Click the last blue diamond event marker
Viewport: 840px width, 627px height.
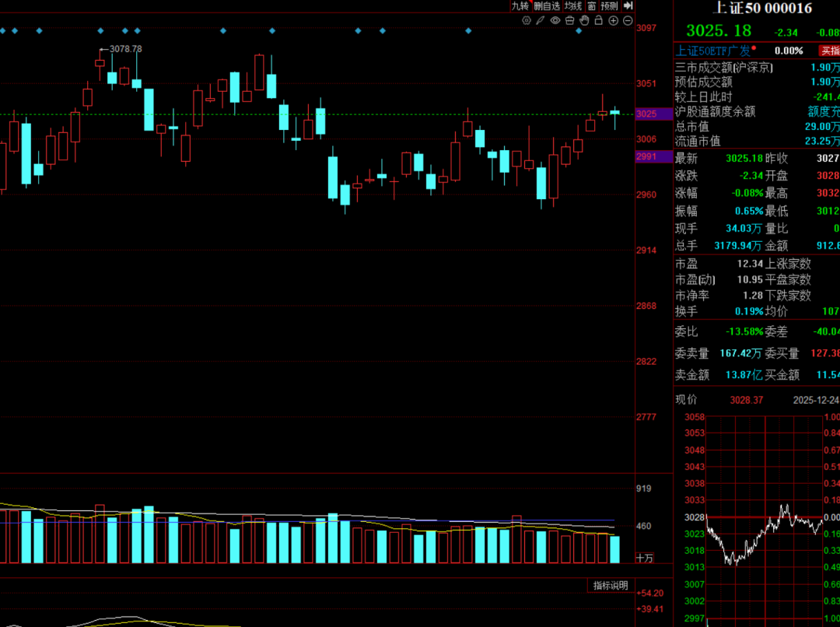click(579, 31)
